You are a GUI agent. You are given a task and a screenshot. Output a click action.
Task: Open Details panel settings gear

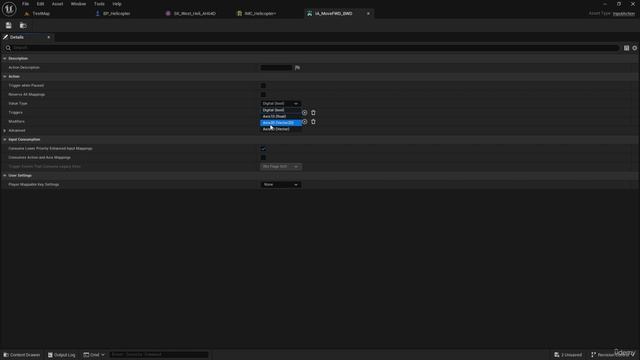pyautogui.click(x=635, y=48)
